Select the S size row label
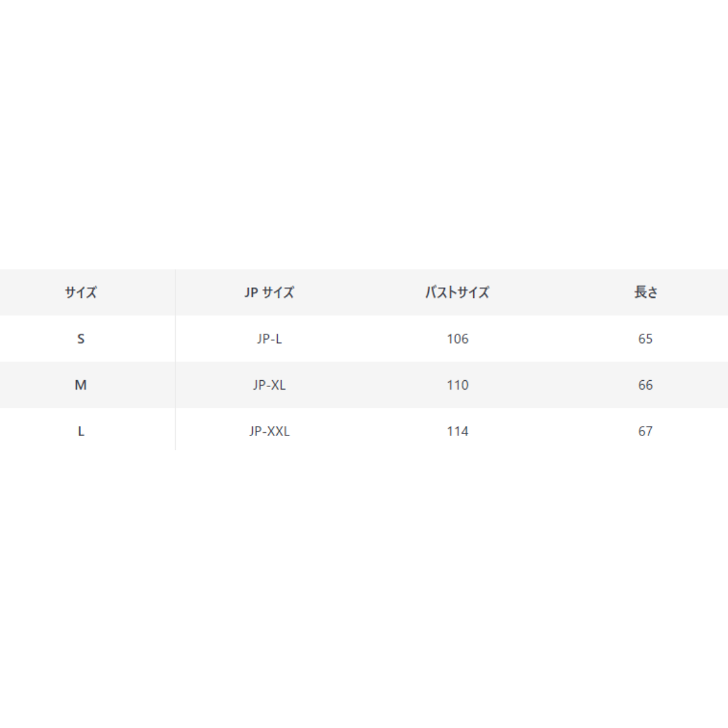This screenshot has height=728, width=728. click(81, 339)
